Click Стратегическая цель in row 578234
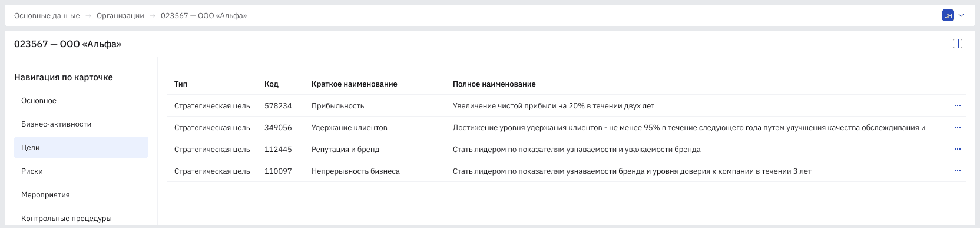Viewport: 980px width, 228px height. (x=212, y=106)
